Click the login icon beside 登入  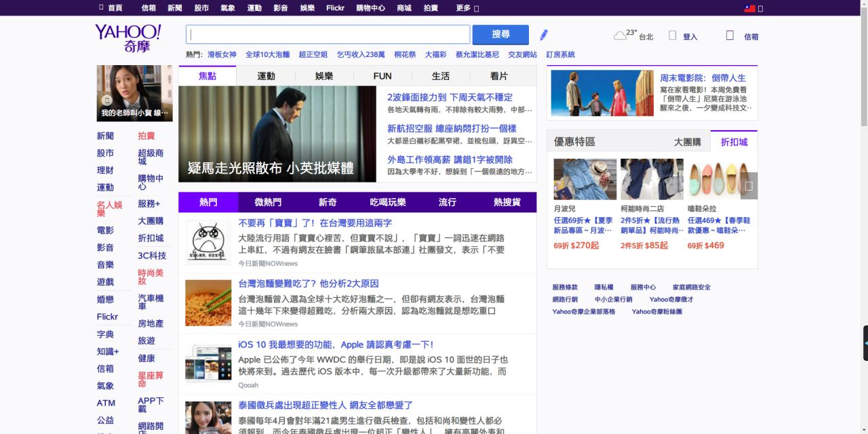[x=673, y=35]
